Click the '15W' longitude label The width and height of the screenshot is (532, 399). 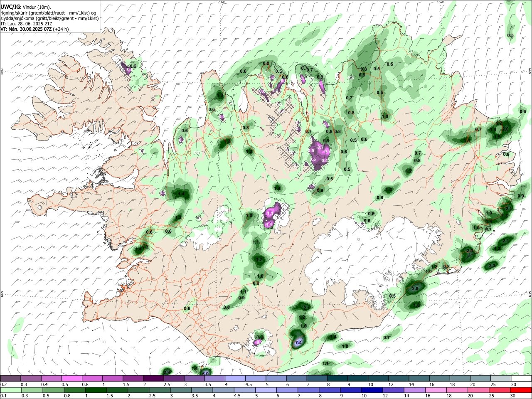coord(441,2)
